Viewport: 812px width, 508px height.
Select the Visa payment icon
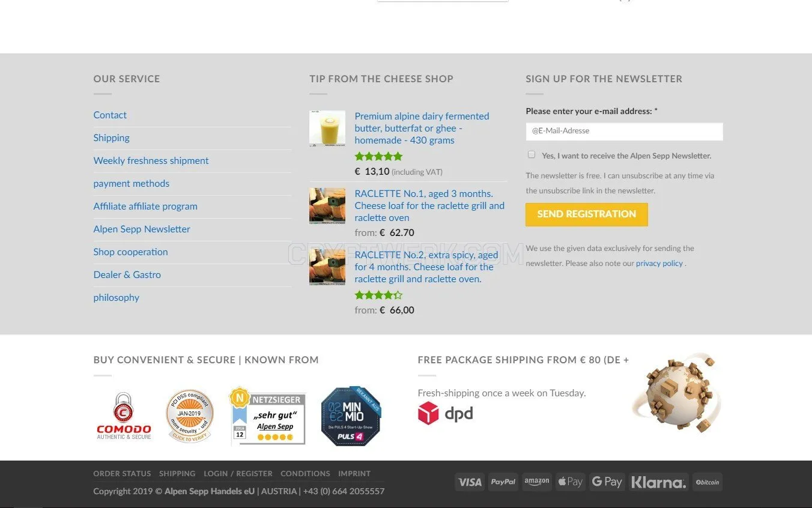[x=470, y=482]
